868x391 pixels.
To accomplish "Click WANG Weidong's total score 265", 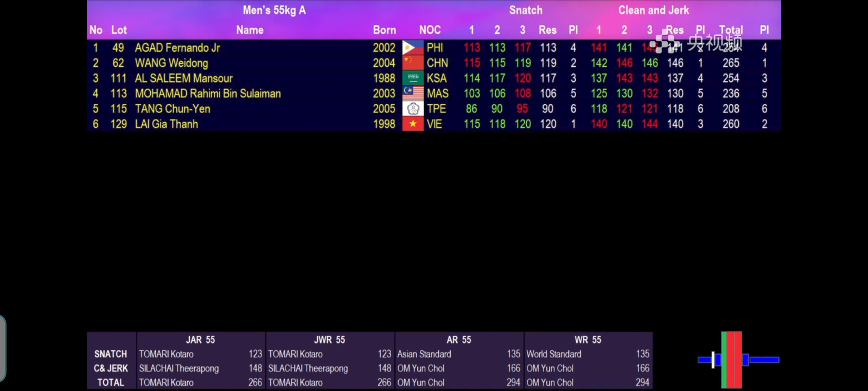I will coord(731,63).
